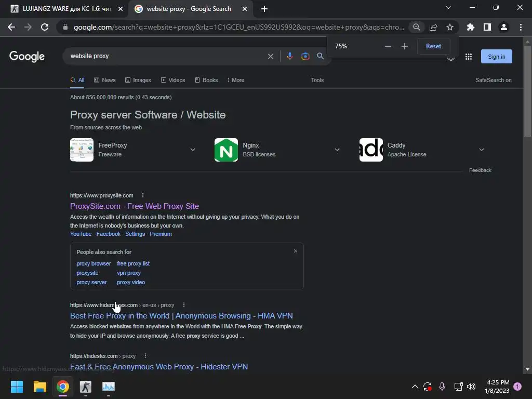Screen dimensions: 532x399
Task: Click the Nginx logo thumbnail
Action: [227, 150]
